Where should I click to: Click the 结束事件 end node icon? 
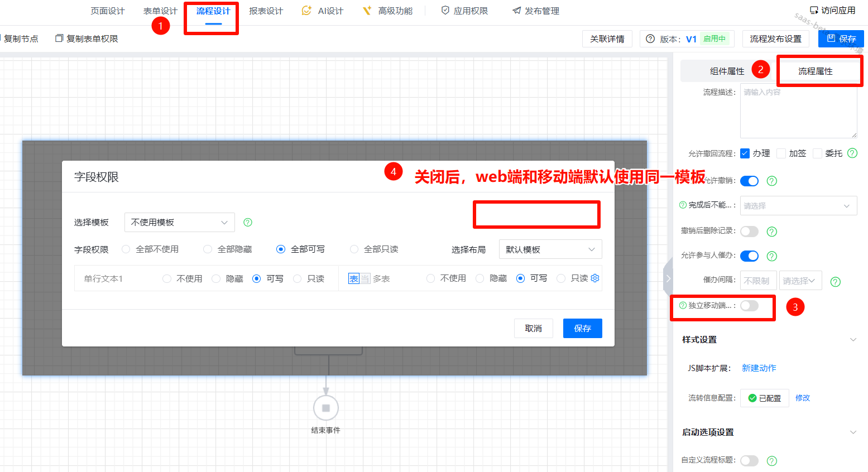tap(326, 408)
